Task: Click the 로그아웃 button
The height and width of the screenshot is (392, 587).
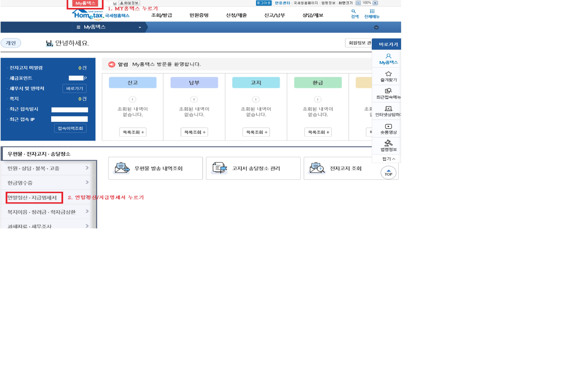Action: (263, 3)
